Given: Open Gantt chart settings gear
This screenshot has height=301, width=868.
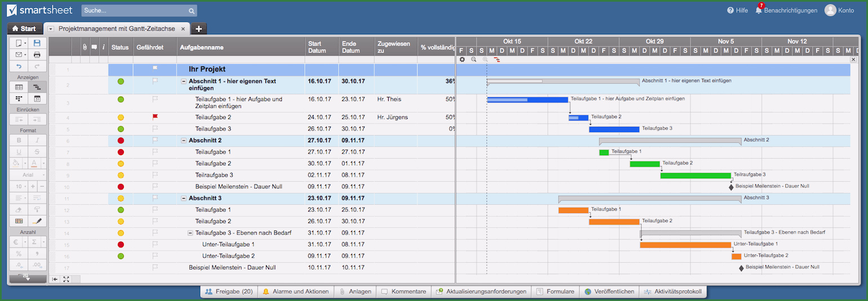Looking at the screenshot, I should 462,59.
